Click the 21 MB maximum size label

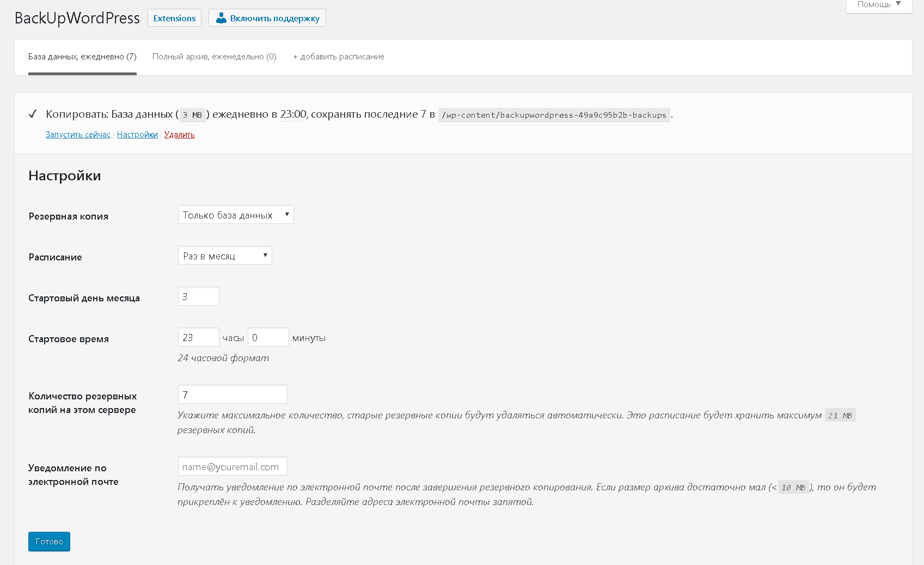coord(840,415)
